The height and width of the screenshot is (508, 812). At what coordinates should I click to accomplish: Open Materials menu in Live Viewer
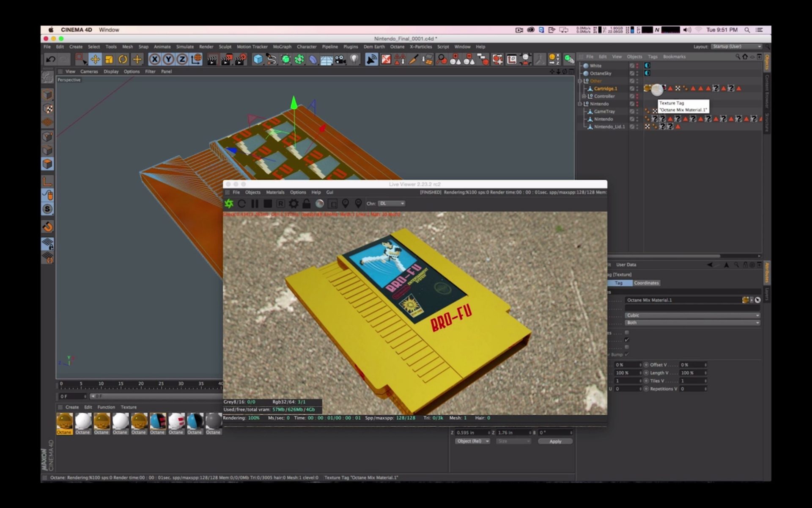click(275, 192)
